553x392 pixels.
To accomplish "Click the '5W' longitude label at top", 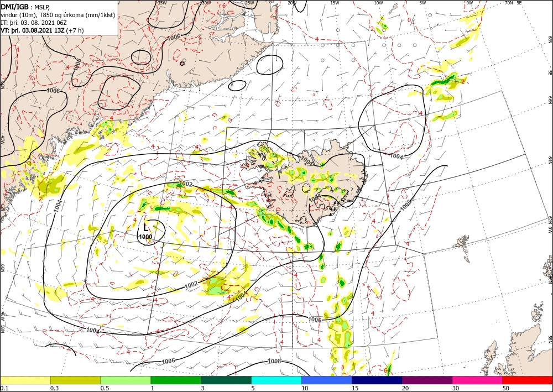I will [423, 3].
